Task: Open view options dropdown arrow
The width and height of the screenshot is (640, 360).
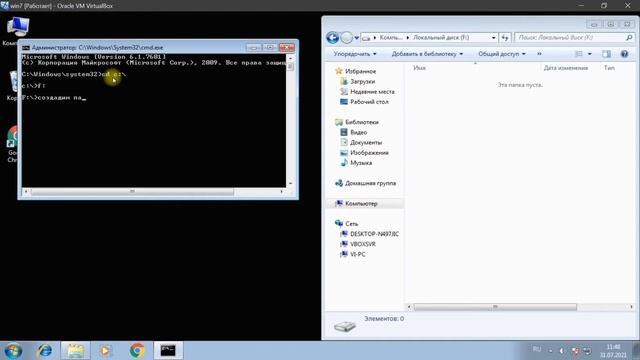Action: tap(589, 54)
